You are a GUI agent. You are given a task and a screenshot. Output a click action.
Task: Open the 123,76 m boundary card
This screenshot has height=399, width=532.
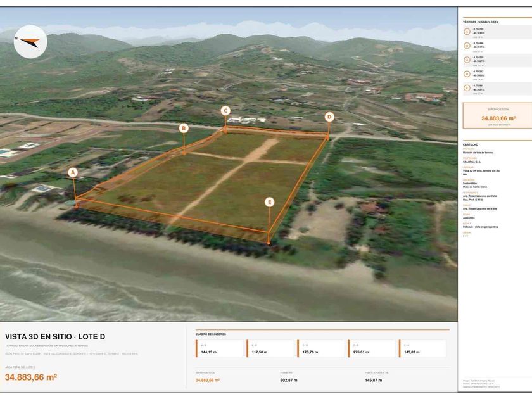[x=321, y=348]
